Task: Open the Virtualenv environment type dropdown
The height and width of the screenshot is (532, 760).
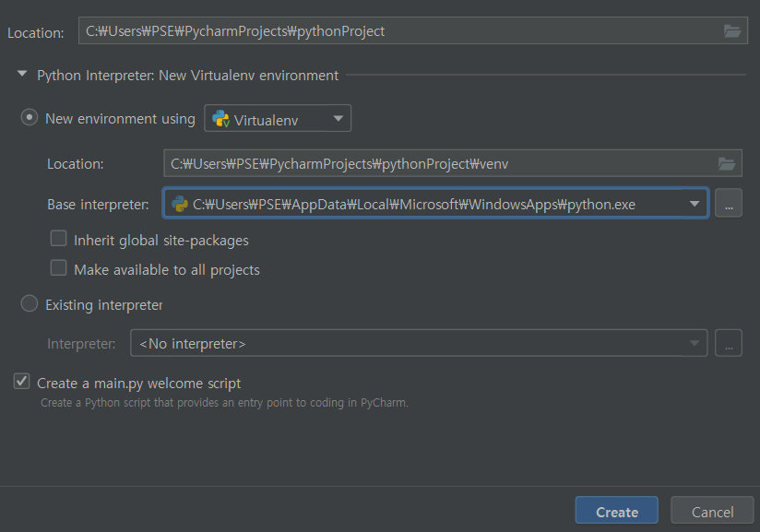Action: tap(278, 118)
